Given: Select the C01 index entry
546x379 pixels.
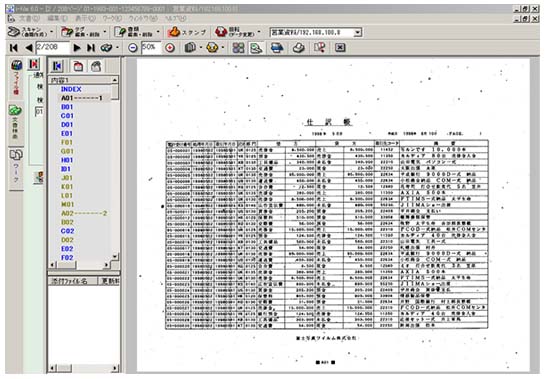Looking at the screenshot, I should pos(67,116).
